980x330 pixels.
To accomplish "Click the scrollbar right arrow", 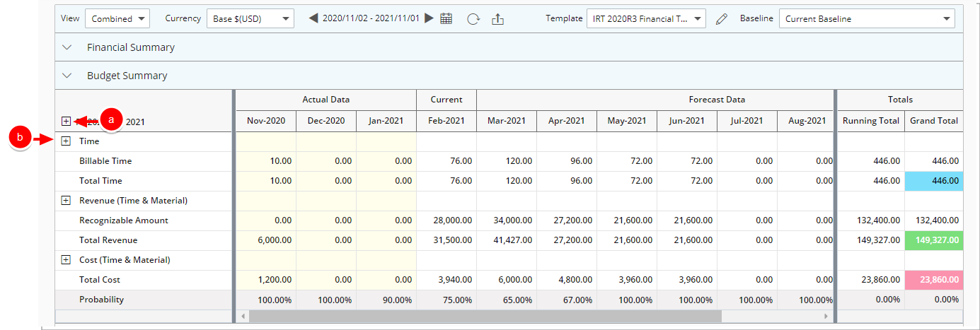I will 825,316.
